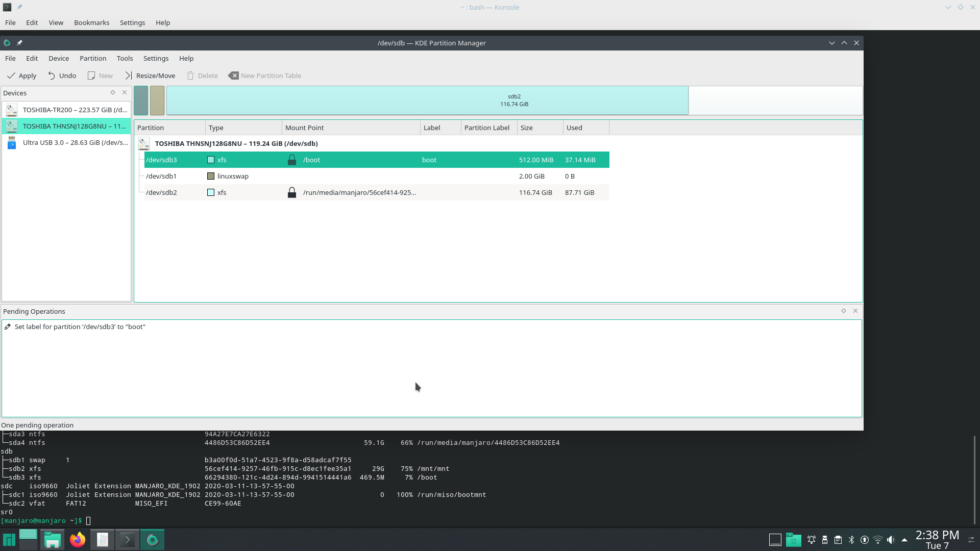Sort by Type column header
The height and width of the screenshot is (551, 980).
[243, 128]
